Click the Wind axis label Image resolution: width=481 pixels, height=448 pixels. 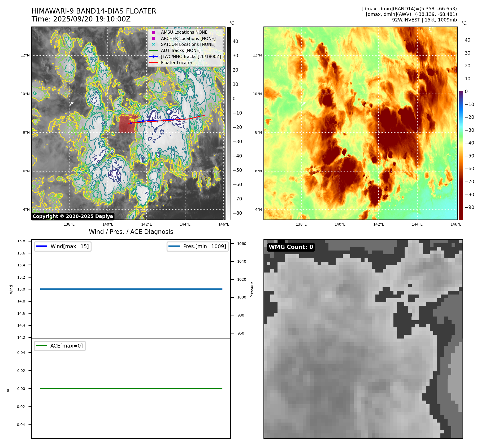(11, 289)
